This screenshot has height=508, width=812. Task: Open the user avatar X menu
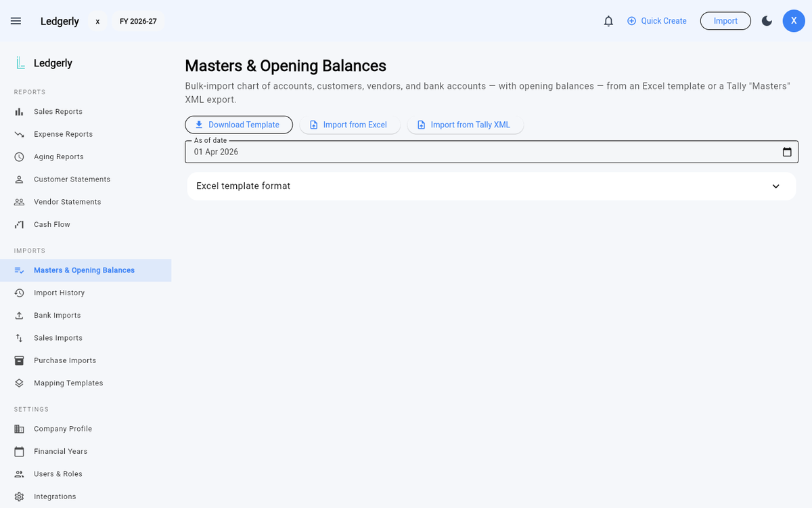794,21
